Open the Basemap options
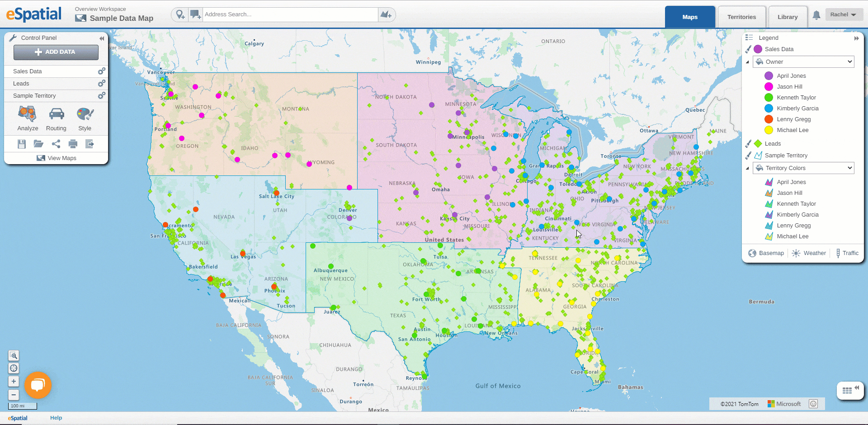Viewport: 868px width, 425px height. (x=766, y=253)
